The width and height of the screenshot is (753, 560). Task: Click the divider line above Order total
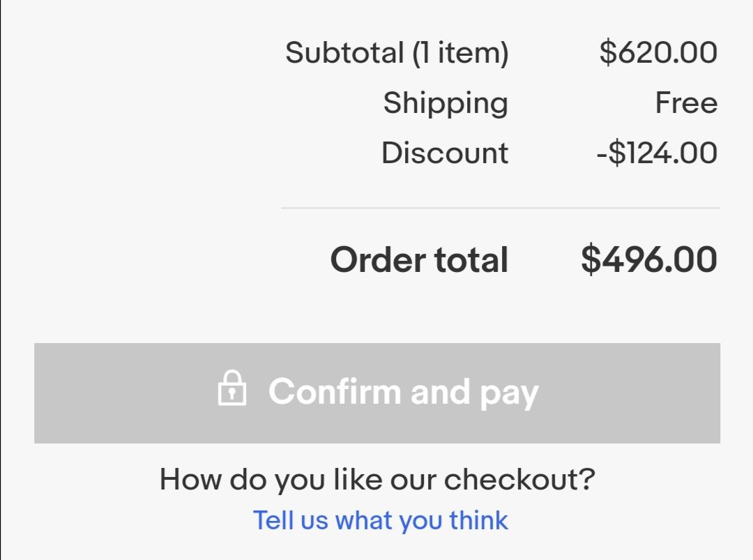pyautogui.click(x=501, y=208)
